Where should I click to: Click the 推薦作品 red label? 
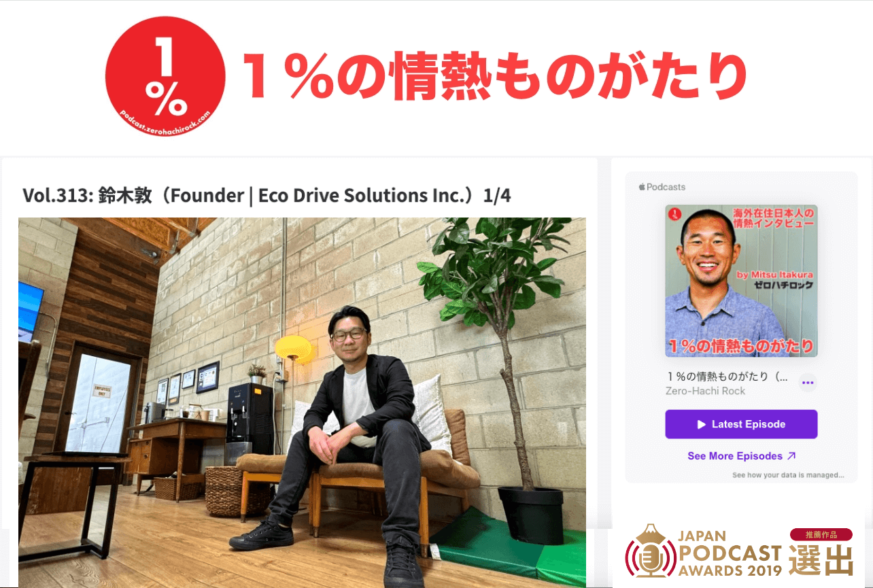[x=821, y=534]
